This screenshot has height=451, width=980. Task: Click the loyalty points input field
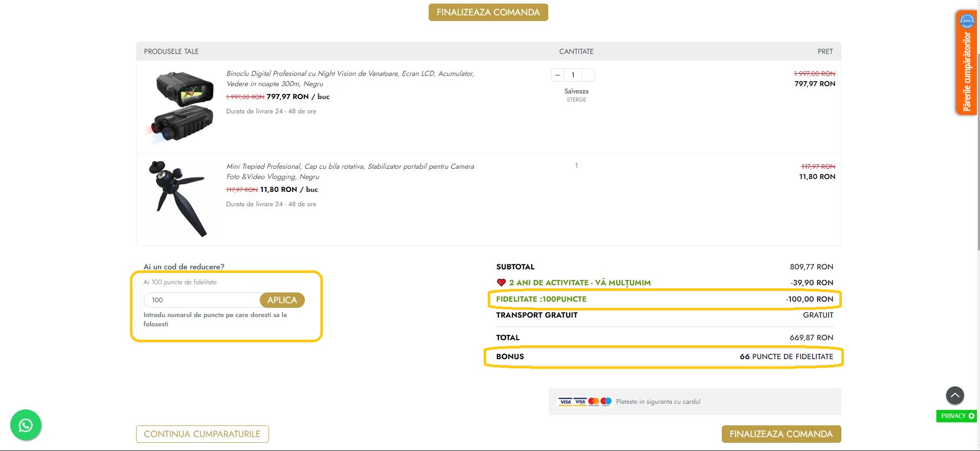[x=202, y=300]
